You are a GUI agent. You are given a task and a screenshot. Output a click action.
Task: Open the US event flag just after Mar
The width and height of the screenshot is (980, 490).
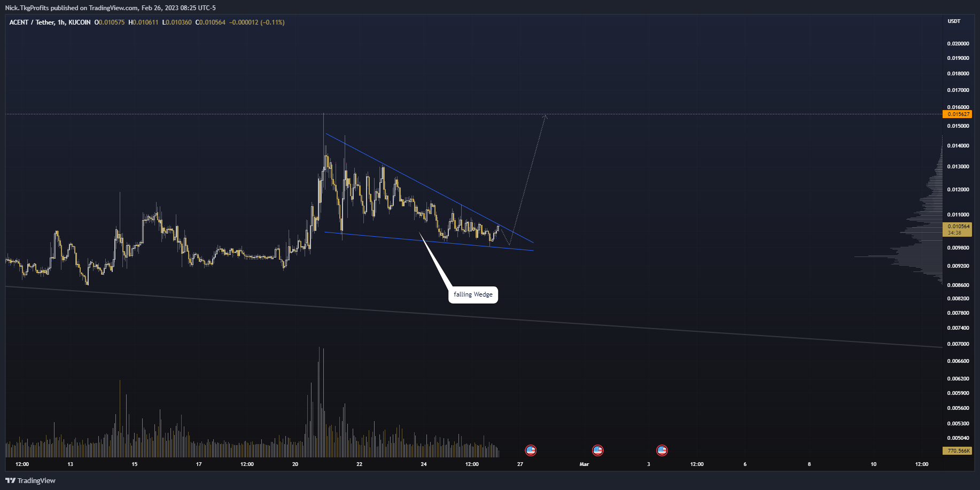(598, 450)
